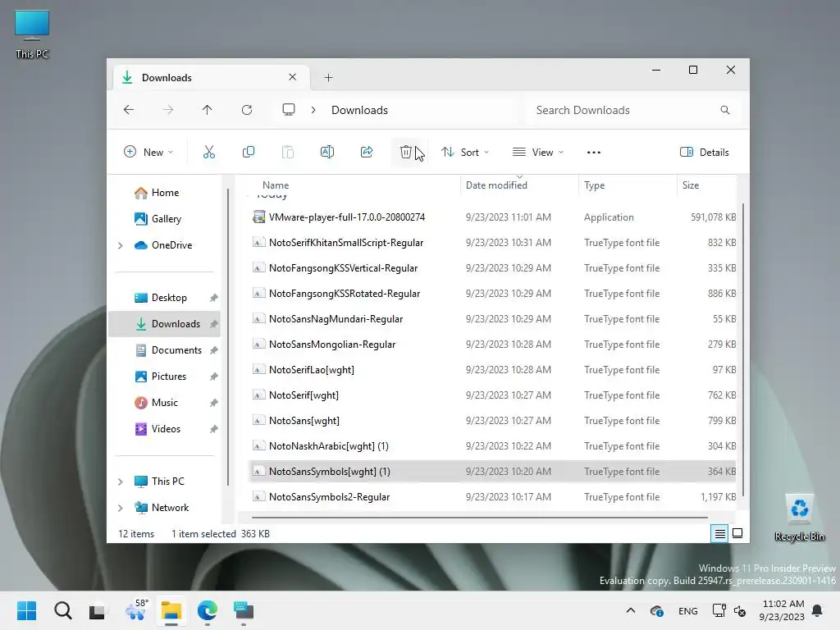840x630 pixels.
Task: Close the Downloads tab
Action: click(293, 77)
